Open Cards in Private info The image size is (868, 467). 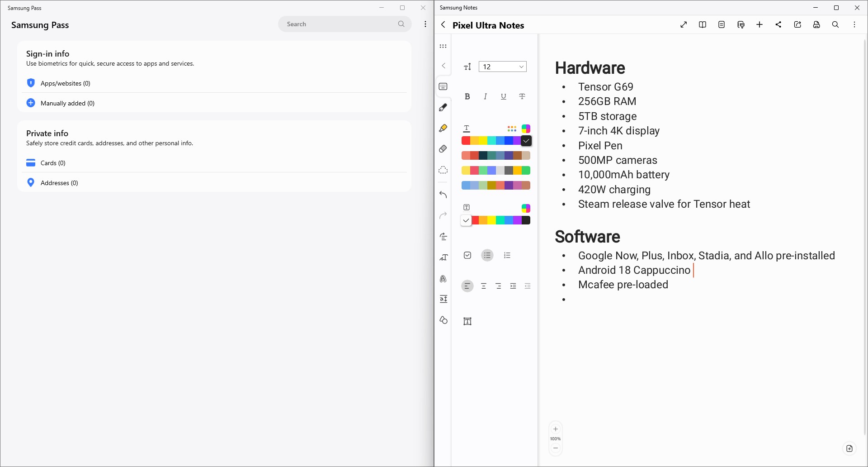pos(53,163)
